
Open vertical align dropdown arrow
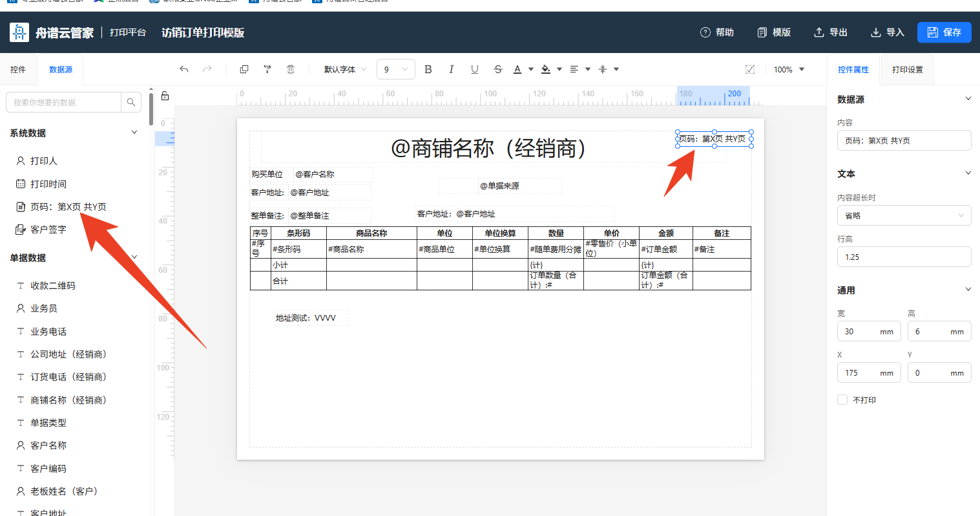pyautogui.click(x=616, y=69)
